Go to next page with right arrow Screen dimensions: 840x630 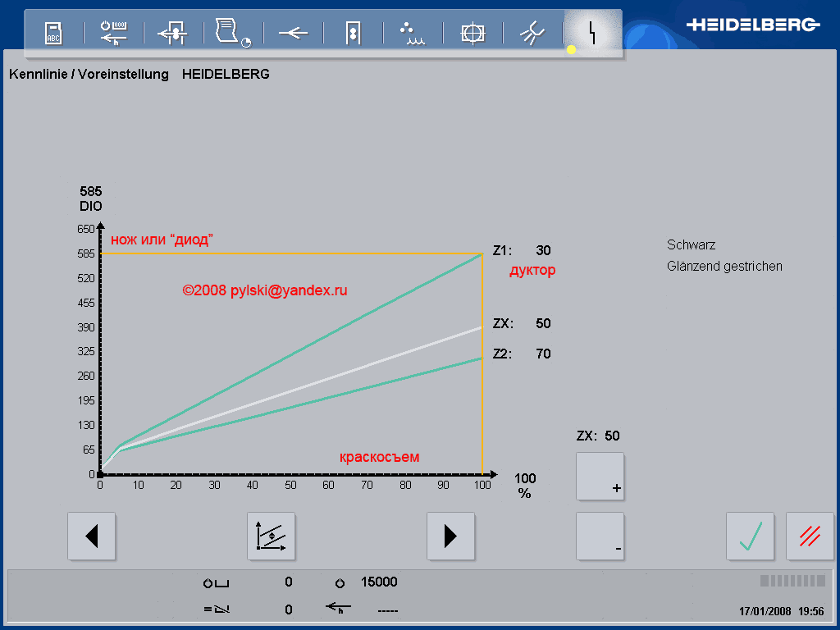coord(450,536)
